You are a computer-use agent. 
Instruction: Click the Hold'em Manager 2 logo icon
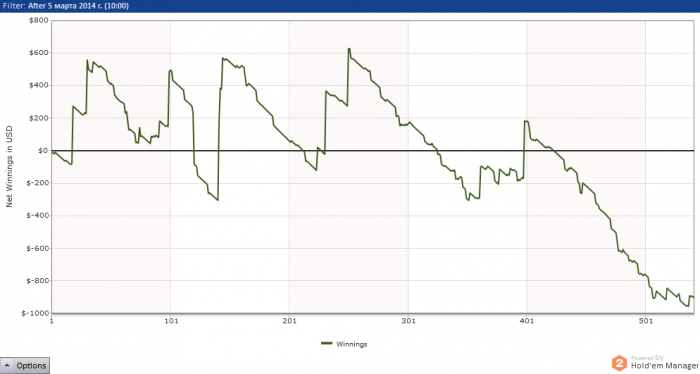pyautogui.click(x=619, y=363)
